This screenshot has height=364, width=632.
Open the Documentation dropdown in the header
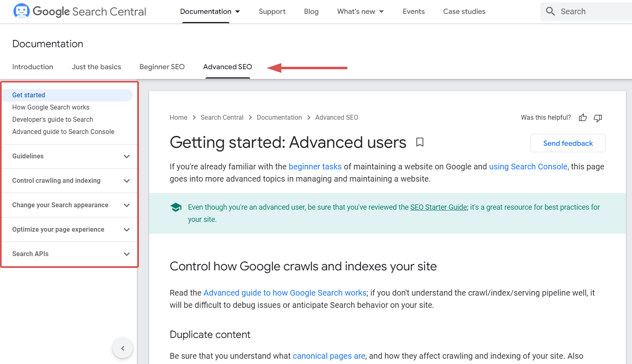point(210,11)
